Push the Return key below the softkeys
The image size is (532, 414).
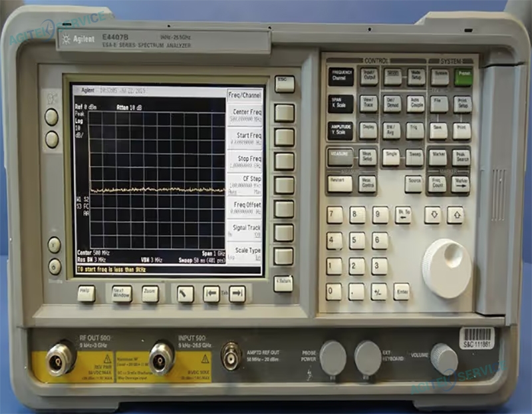coord(283,284)
